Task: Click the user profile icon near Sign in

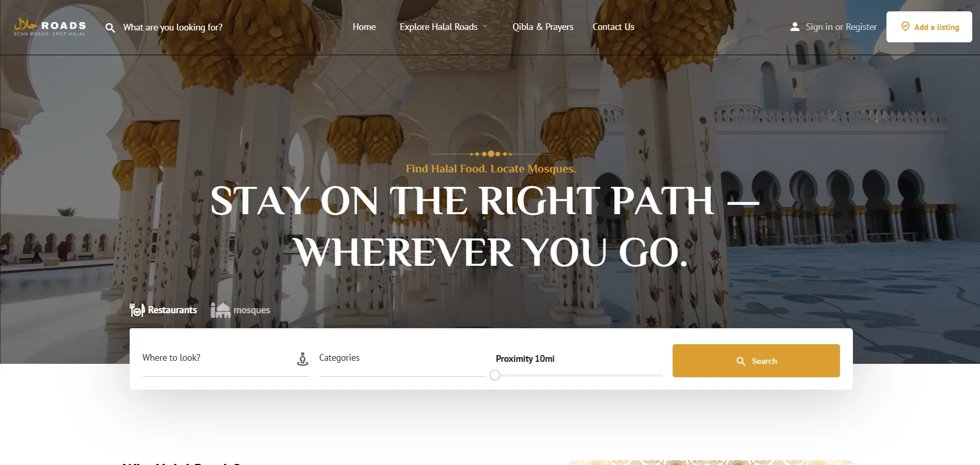Action: click(795, 26)
